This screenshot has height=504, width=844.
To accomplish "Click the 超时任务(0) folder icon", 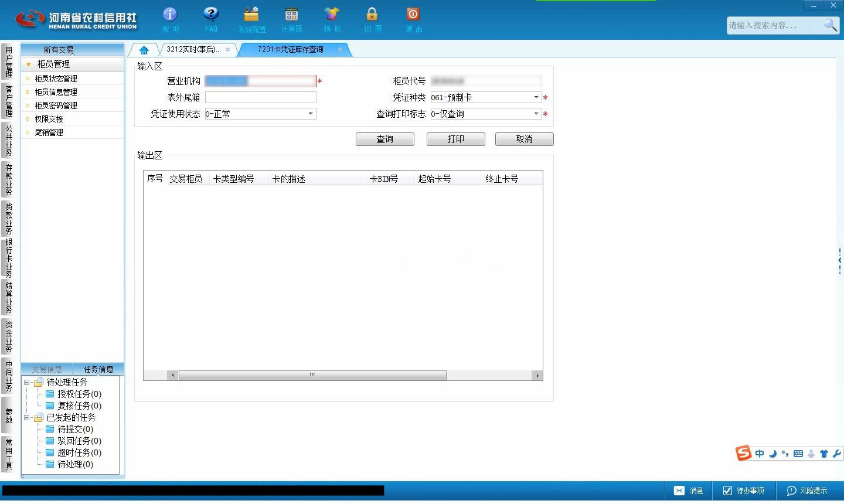I will pos(50,452).
